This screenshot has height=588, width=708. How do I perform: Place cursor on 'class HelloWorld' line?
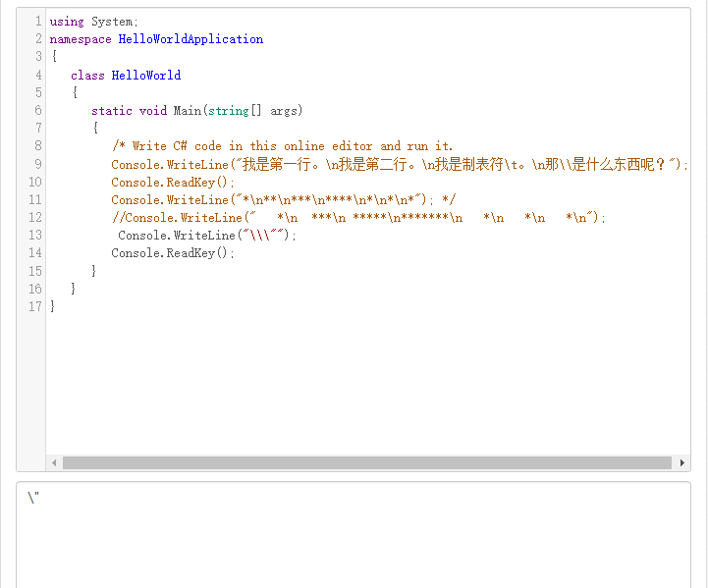[x=126, y=75]
